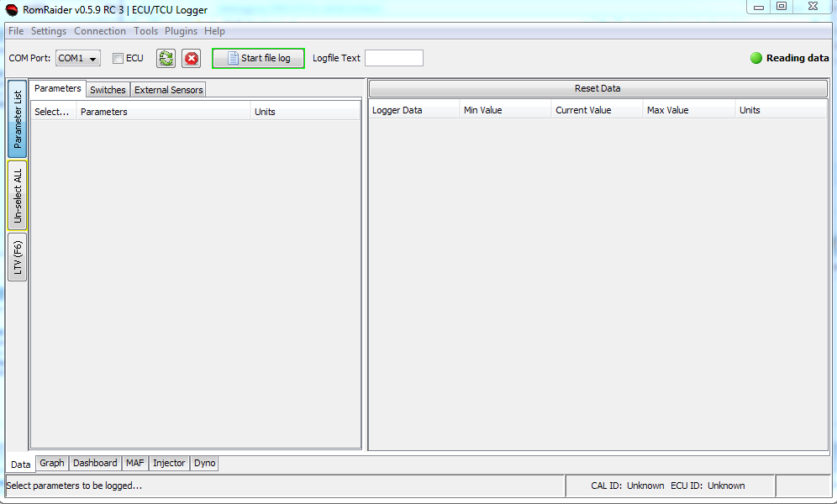This screenshot has width=837, height=504.
Task: Click the green refresh/reconnect icon
Action: tap(166, 59)
